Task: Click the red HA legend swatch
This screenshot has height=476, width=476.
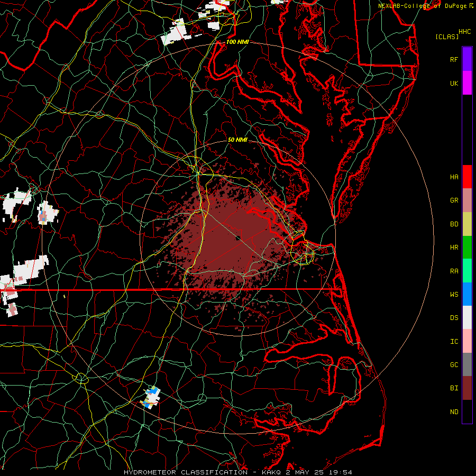Action: 467,177
